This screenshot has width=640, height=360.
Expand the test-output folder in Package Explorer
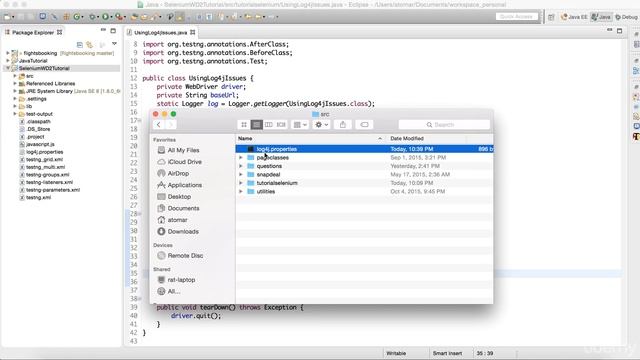coord(15,114)
